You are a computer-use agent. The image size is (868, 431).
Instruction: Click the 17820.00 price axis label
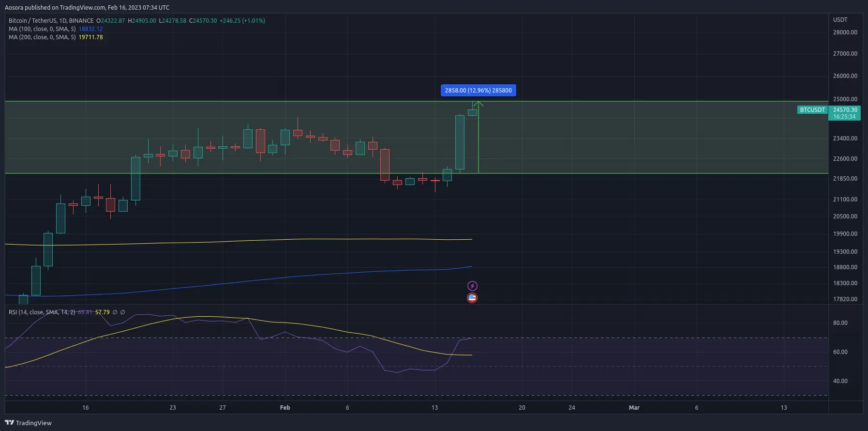coord(845,299)
